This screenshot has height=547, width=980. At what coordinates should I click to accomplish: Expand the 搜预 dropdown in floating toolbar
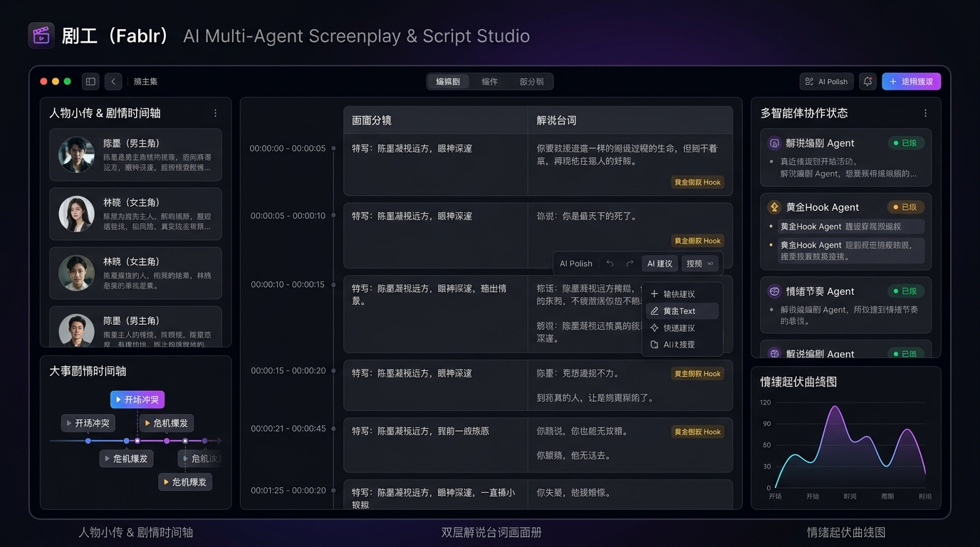[x=699, y=264]
